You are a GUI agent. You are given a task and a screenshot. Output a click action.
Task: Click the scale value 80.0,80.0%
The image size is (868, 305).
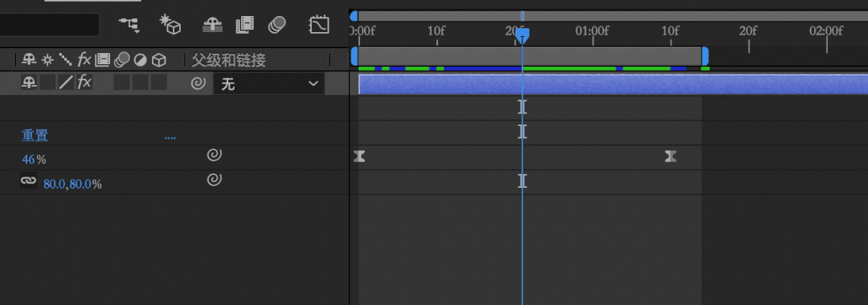coord(72,184)
